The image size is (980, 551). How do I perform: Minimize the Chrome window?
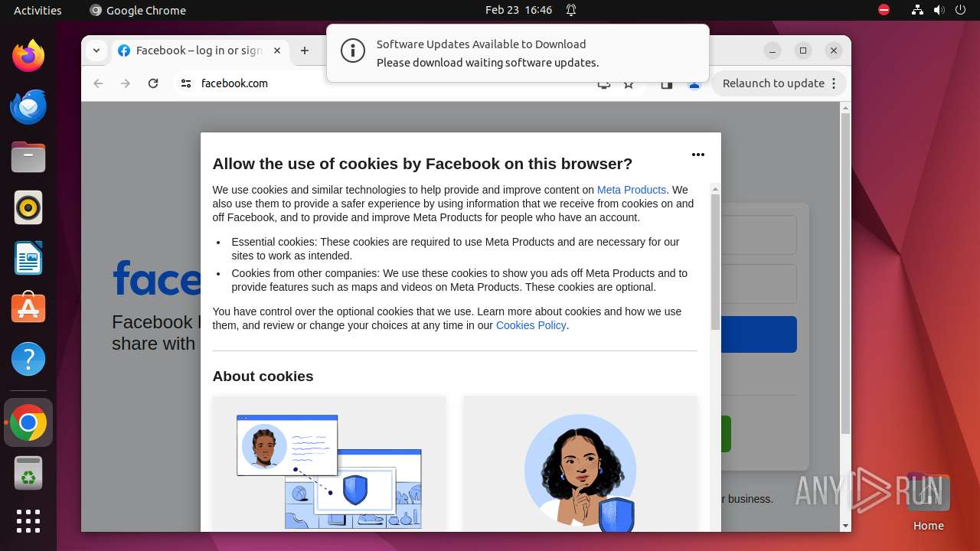(773, 51)
